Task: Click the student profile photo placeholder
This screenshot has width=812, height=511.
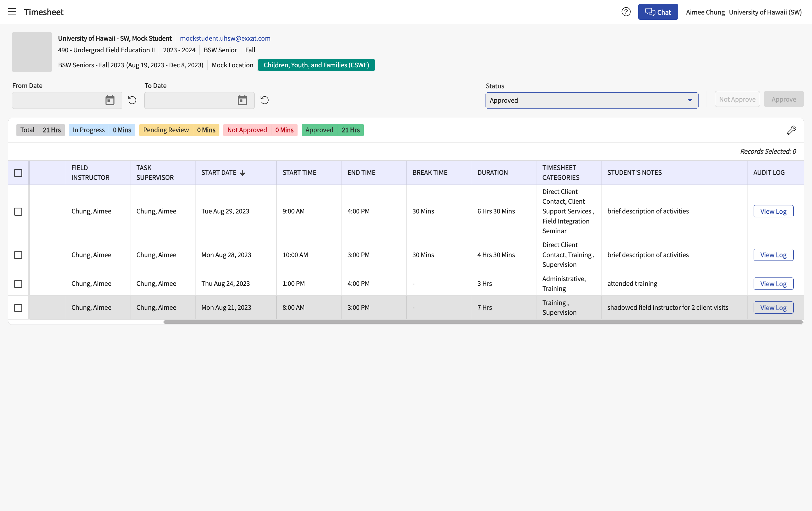Action: (32, 52)
